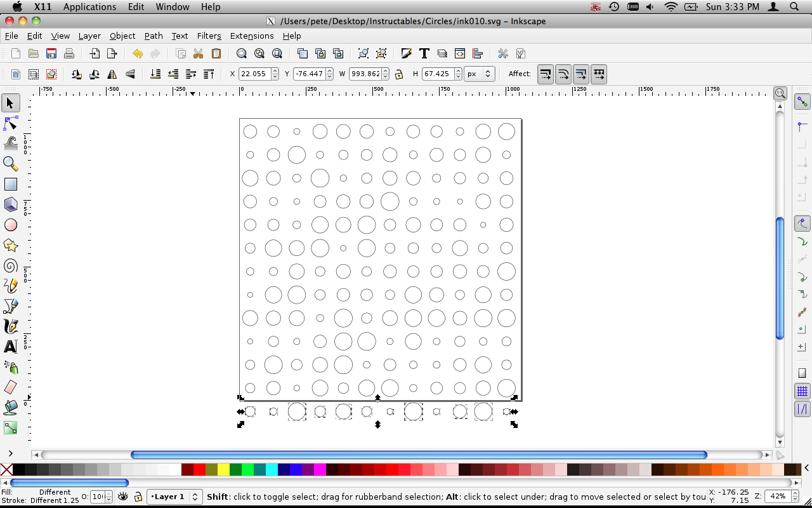Toggle snap to grid button
The image size is (812, 508).
802,391
